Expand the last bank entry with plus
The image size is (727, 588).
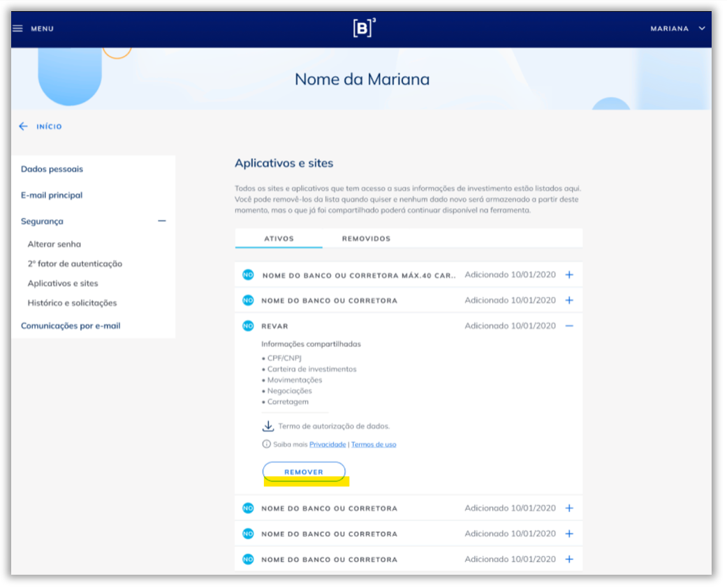[569, 559]
